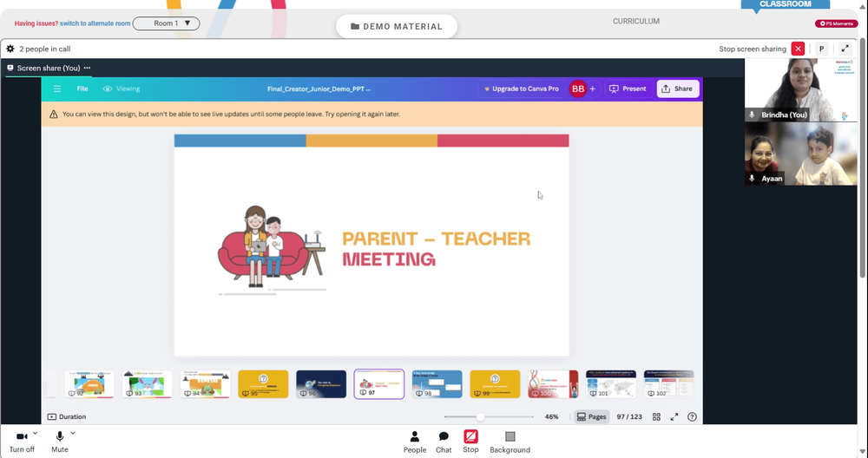Click Upgrade to Canva Pro
868x458 pixels.
click(521, 88)
